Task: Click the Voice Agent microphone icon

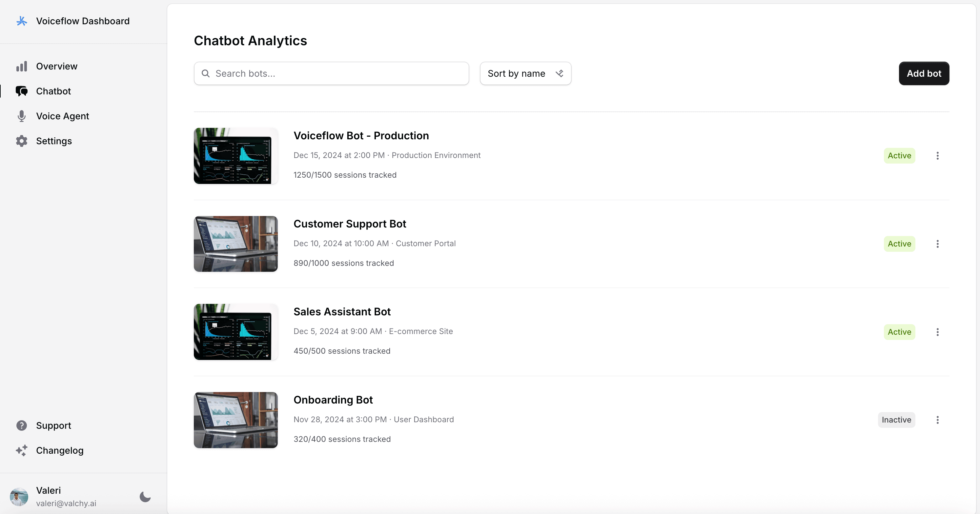Action: [22, 116]
